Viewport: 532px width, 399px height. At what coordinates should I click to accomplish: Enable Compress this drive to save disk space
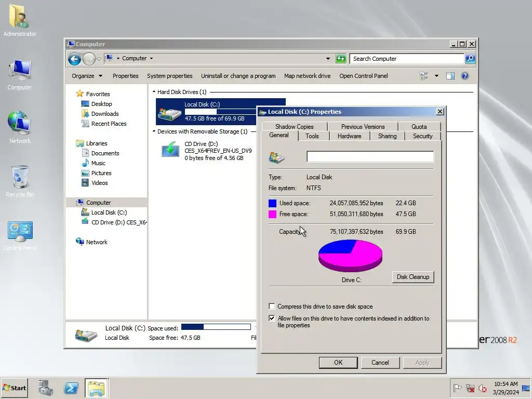click(x=272, y=307)
